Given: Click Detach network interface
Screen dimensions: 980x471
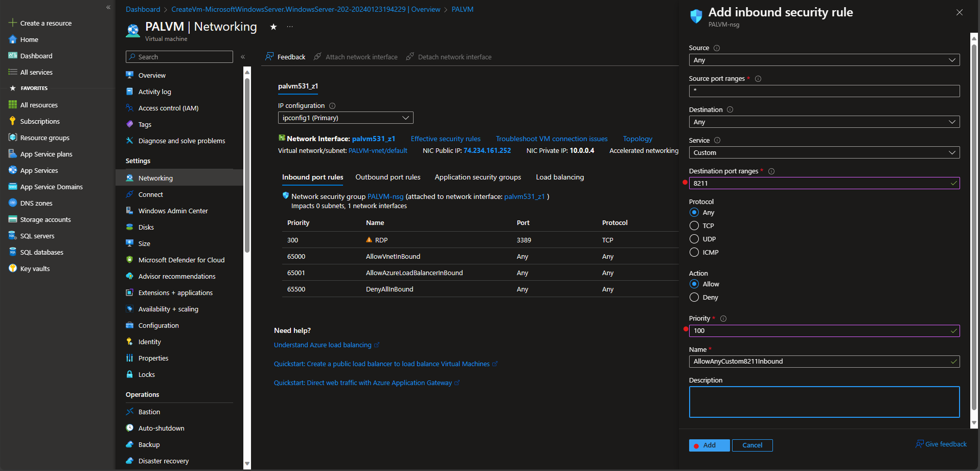Looking at the screenshot, I should pyautogui.click(x=449, y=57).
